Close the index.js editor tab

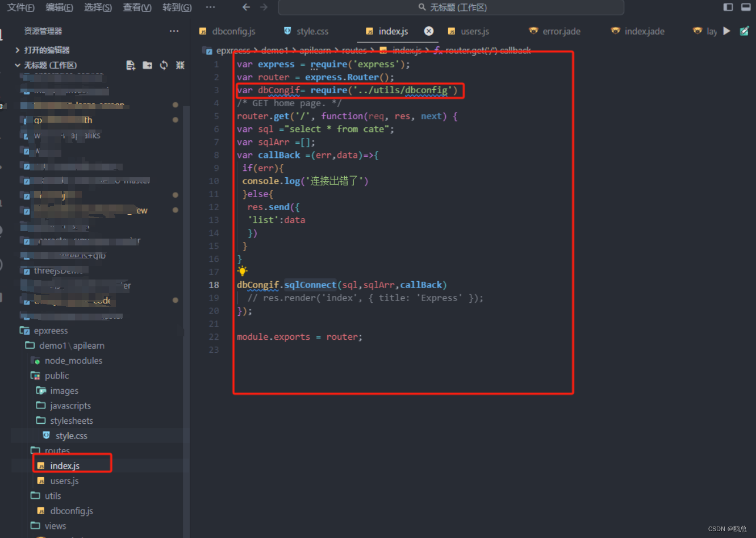[429, 31]
